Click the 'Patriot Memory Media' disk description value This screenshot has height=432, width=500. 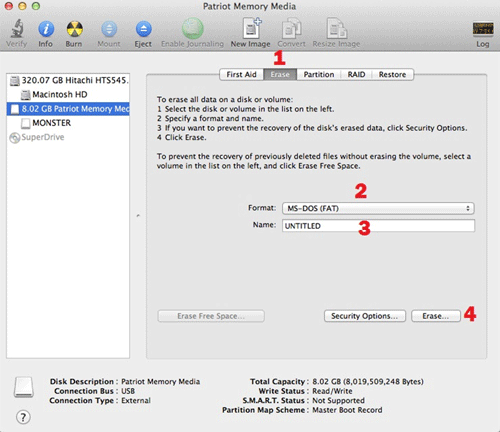(160, 382)
